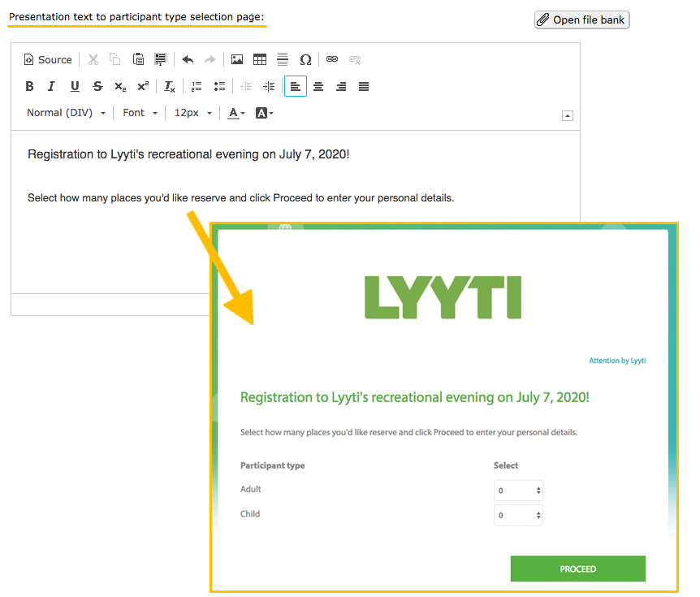Viewport: 700px width, 597px height.
Task: Toggle Source view in the editor
Action: 48,59
